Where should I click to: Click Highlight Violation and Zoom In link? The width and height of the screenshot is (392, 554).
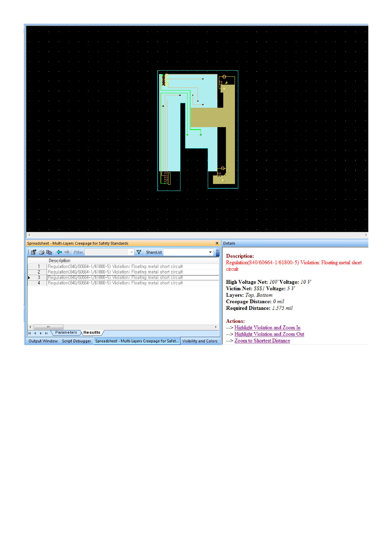coord(267,327)
